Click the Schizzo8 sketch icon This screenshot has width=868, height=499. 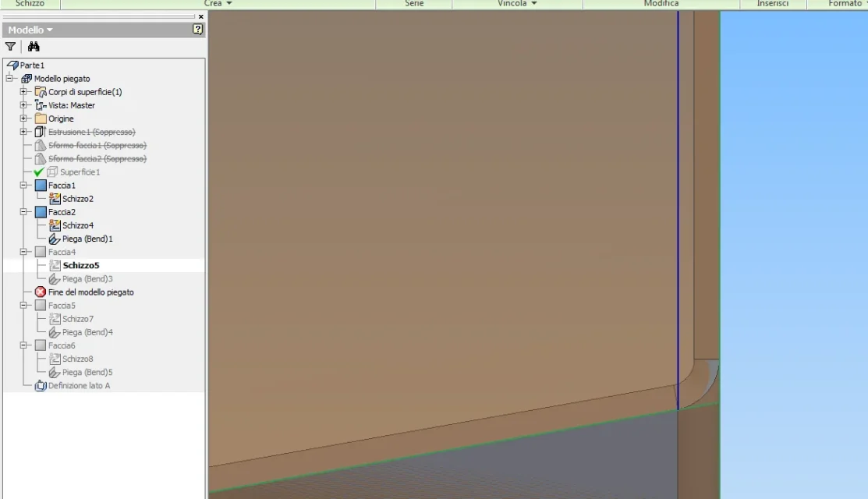tap(55, 359)
